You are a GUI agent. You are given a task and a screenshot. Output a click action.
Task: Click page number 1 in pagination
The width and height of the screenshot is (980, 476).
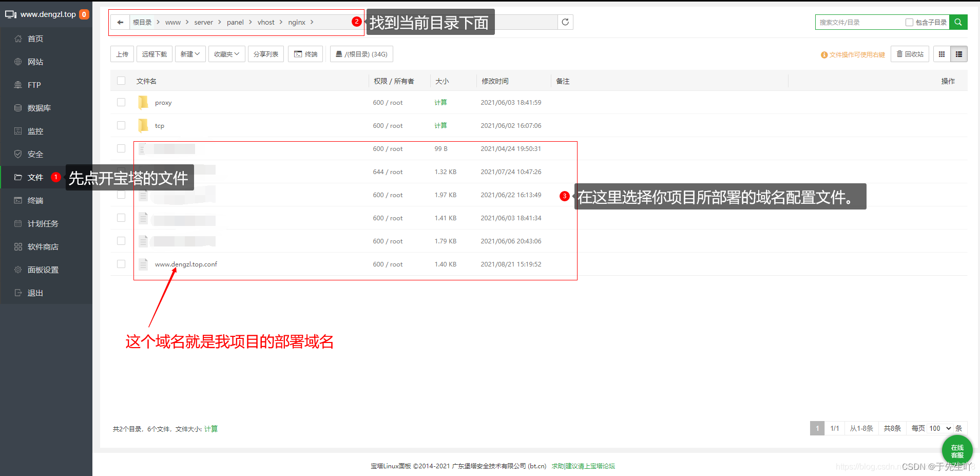[x=817, y=428]
